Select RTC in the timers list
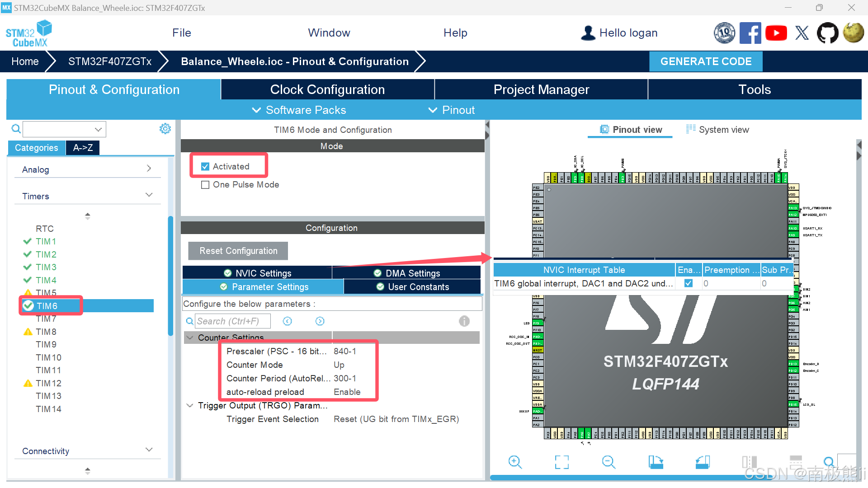The image size is (868, 488). pos(45,229)
